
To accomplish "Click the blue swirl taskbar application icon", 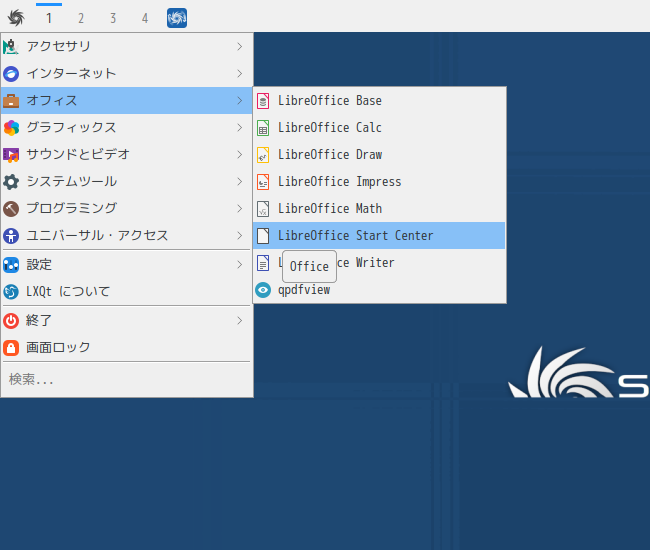I will click(177, 18).
